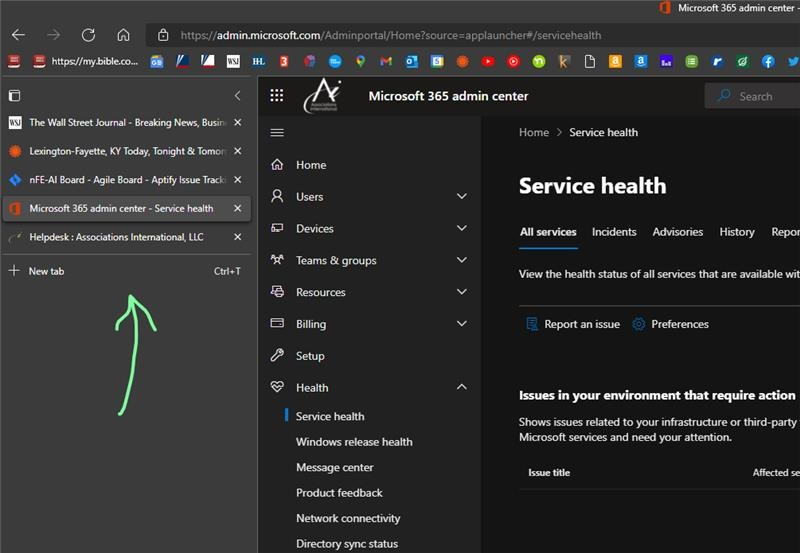Open the orange Amazon bookmark
The image size is (800, 553).
coord(615,61)
